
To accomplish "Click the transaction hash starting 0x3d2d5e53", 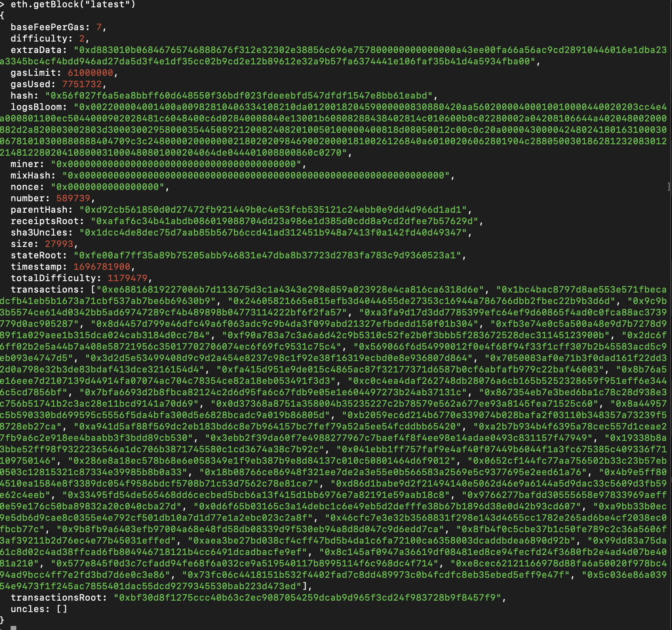I will (279, 358).
